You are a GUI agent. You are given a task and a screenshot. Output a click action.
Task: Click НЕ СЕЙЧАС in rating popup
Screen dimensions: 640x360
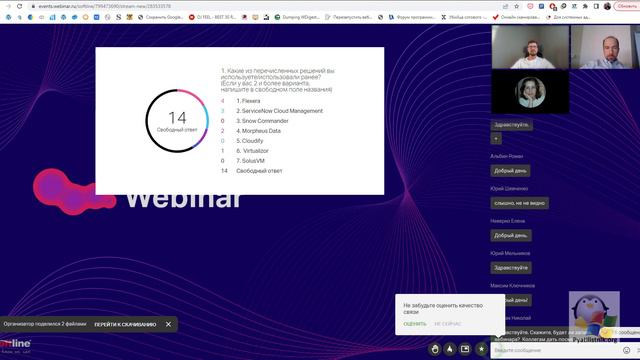click(448, 324)
